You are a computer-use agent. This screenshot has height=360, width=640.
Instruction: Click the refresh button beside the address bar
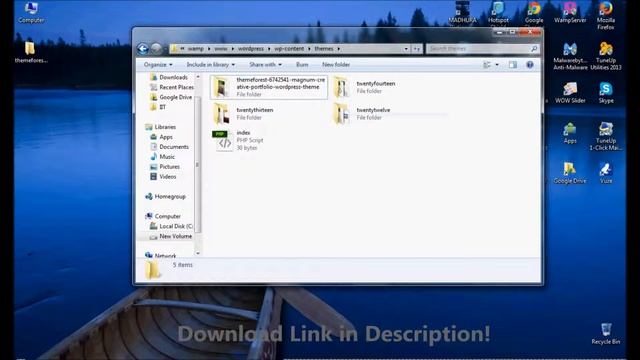(416, 49)
